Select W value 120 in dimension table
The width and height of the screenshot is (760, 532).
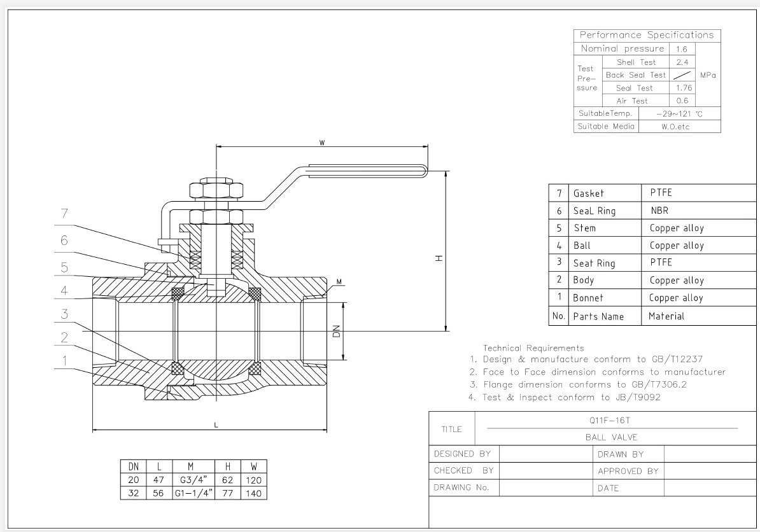pos(253,480)
